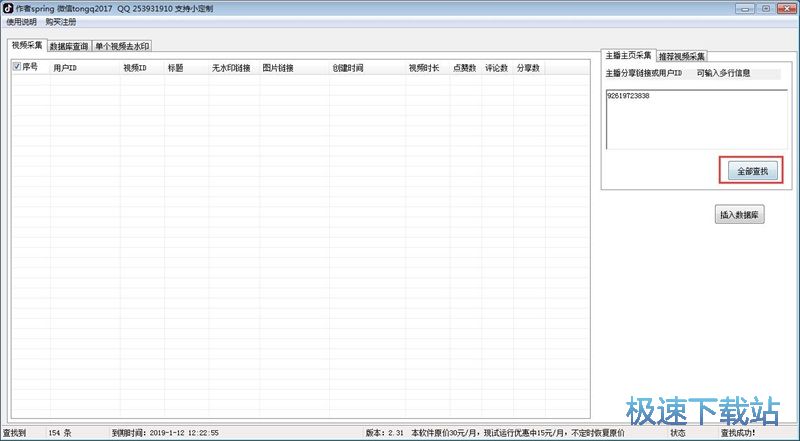Image resolution: width=800 pixels, height=441 pixels.
Task: Click the 分享数 column header
Action: click(529, 68)
